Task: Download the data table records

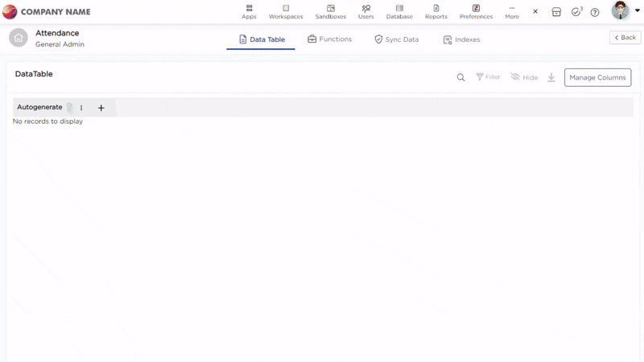Action: point(551,77)
